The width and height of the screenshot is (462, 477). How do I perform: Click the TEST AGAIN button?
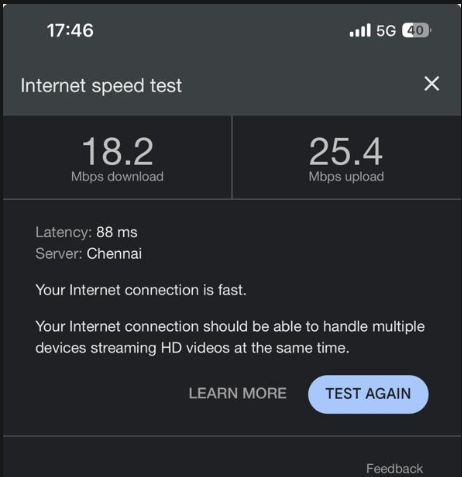368,394
